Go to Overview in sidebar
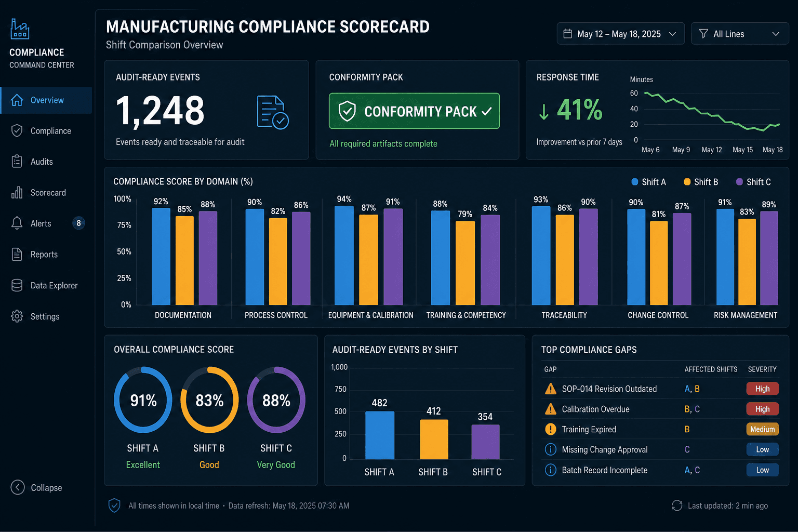This screenshot has width=798, height=532. 46,100
